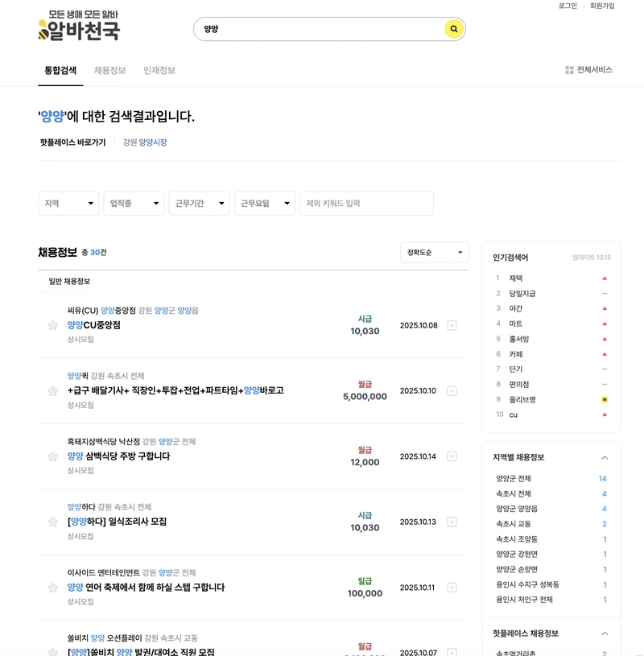The width and height of the screenshot is (644, 656).
Task: Open the 전체서비스 grid icon
Action: 569,70
